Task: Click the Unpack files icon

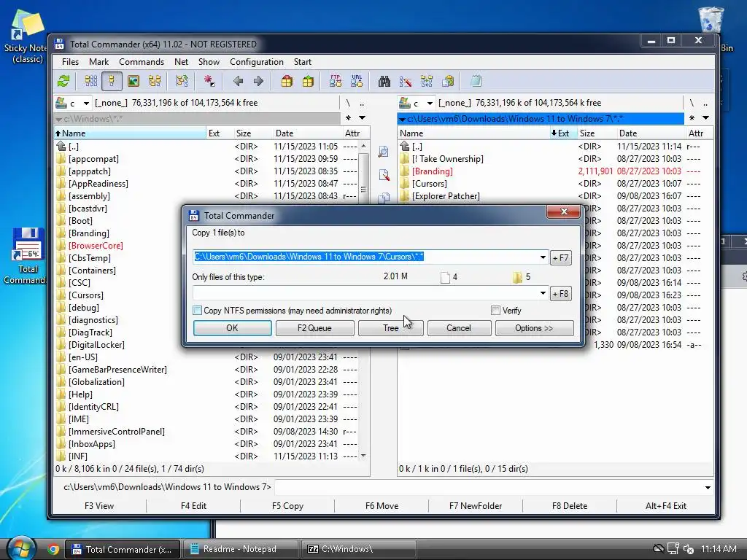Action: [309, 81]
